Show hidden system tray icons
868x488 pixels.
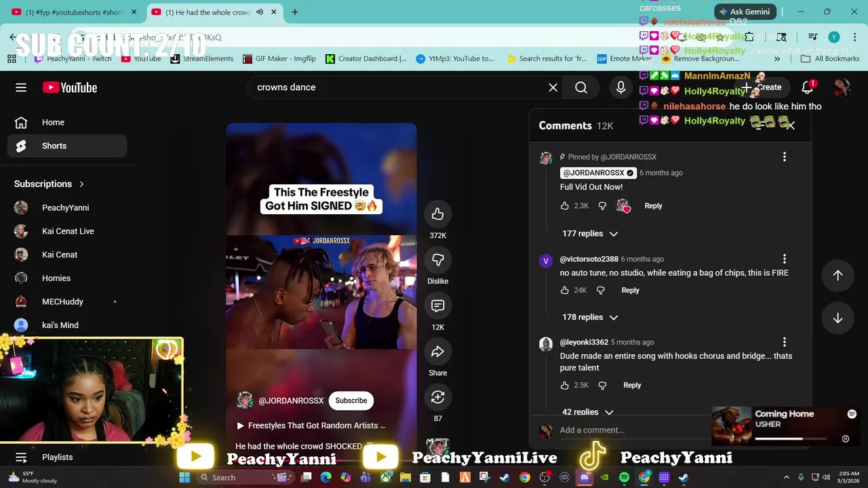787,477
